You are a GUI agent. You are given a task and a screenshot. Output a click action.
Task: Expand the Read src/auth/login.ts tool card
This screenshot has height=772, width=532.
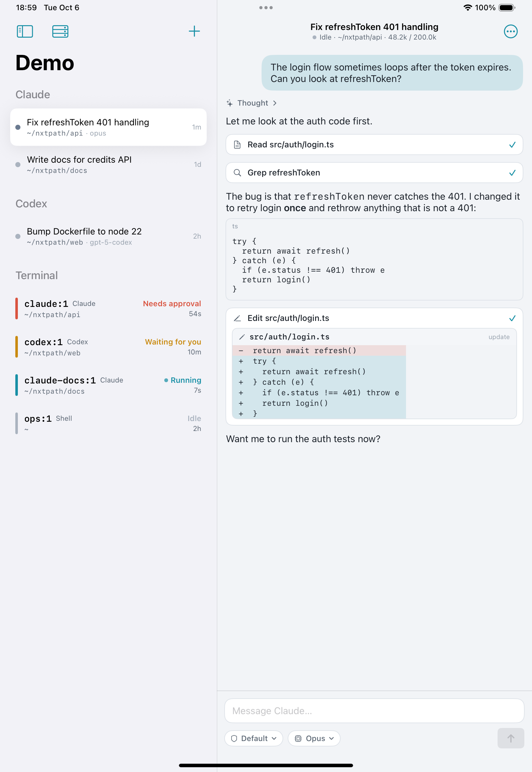374,145
